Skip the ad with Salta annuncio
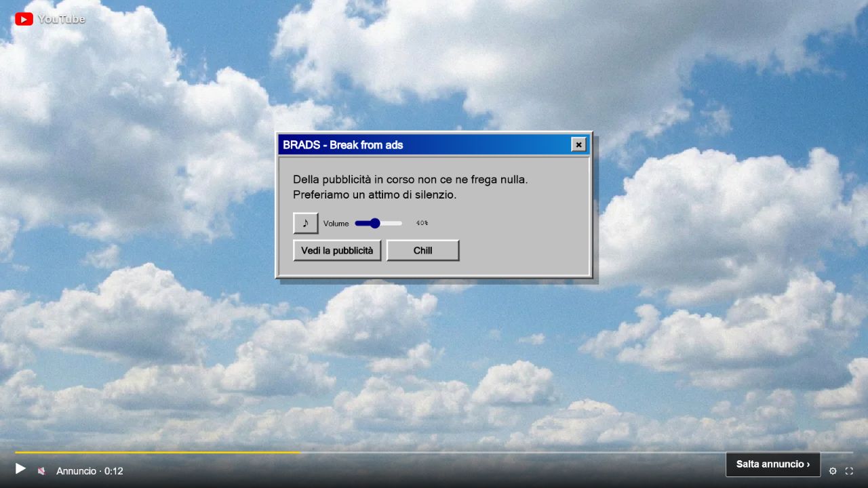Screen dimensions: 868x488 pos(773,464)
